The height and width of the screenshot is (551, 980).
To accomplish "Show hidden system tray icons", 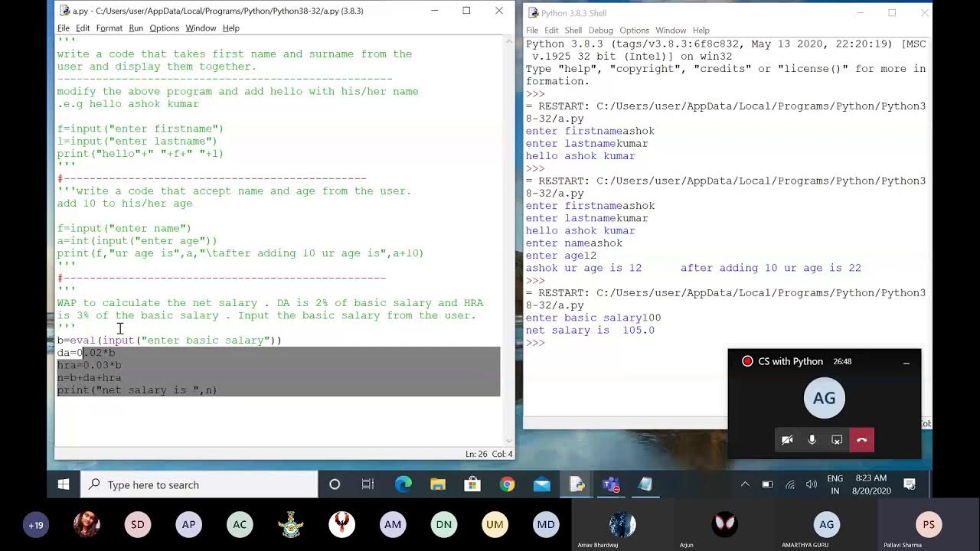I will pos(745,484).
